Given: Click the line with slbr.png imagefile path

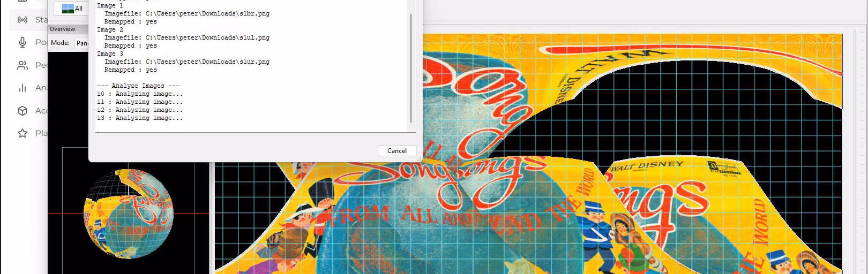Looking at the screenshot, I should (187, 13).
